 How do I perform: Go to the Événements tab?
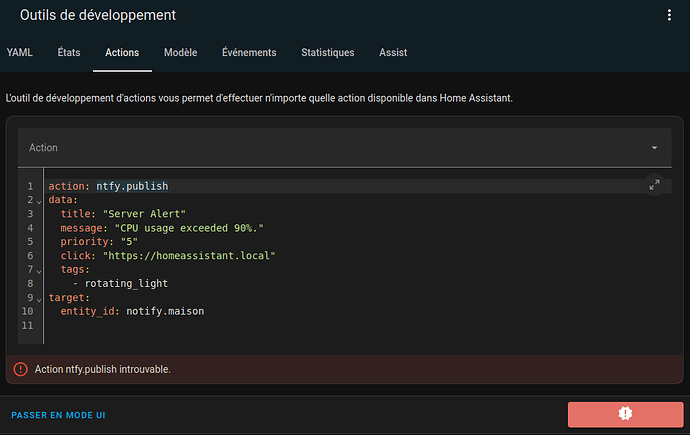point(249,53)
